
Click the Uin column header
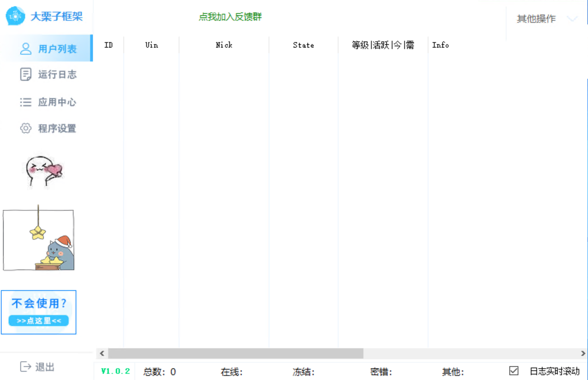point(151,45)
